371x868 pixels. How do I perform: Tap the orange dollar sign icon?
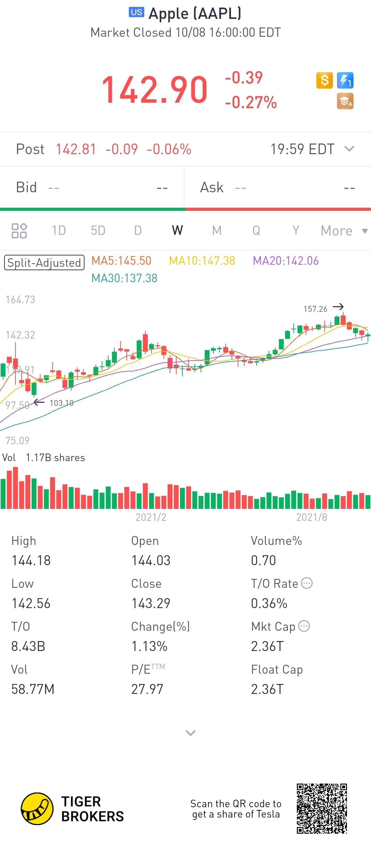324,80
